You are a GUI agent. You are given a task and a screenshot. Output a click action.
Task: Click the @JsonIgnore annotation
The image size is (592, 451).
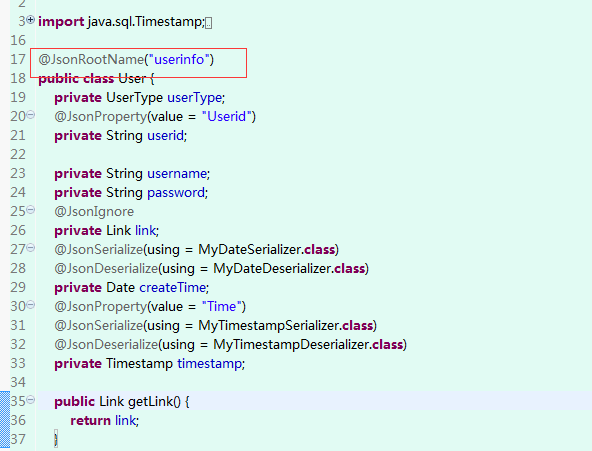click(94, 212)
